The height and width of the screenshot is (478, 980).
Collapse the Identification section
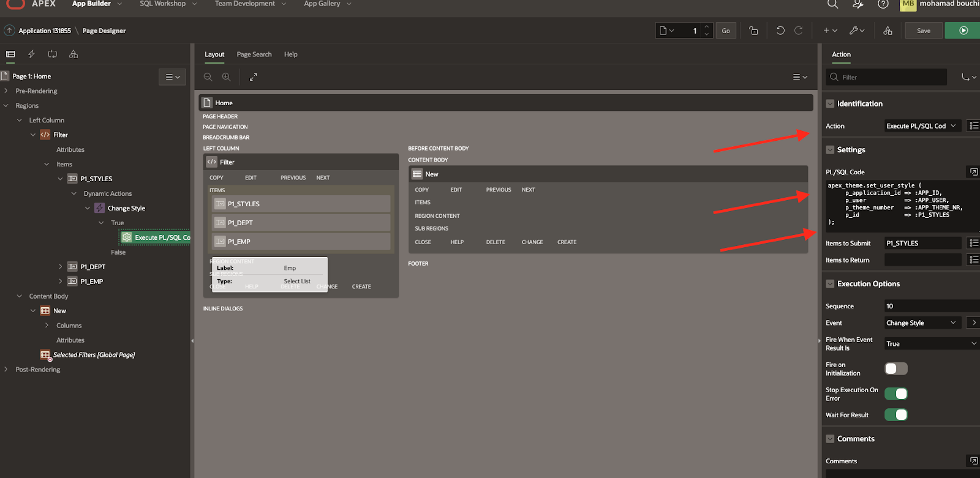pyautogui.click(x=830, y=104)
